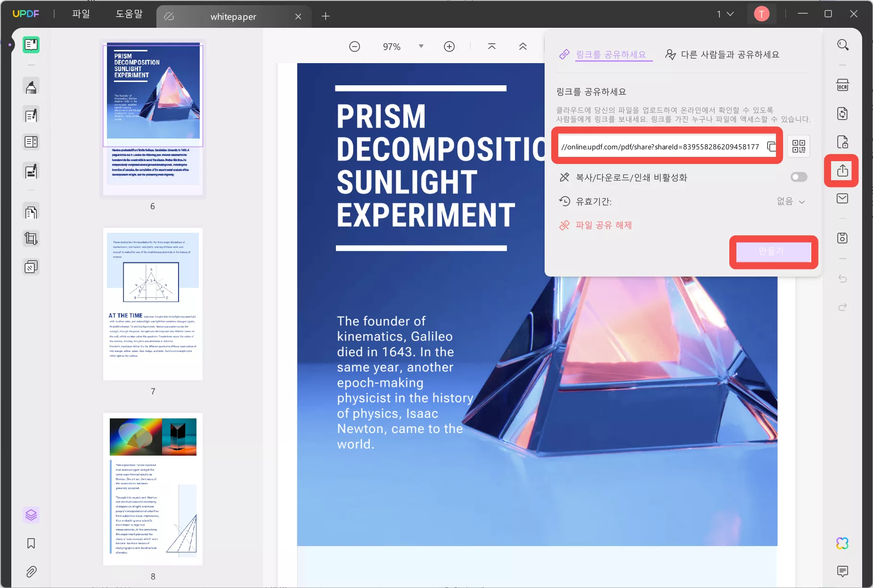This screenshot has width=873, height=588.
Task: Open the 도움말 menu
Action: point(129,14)
